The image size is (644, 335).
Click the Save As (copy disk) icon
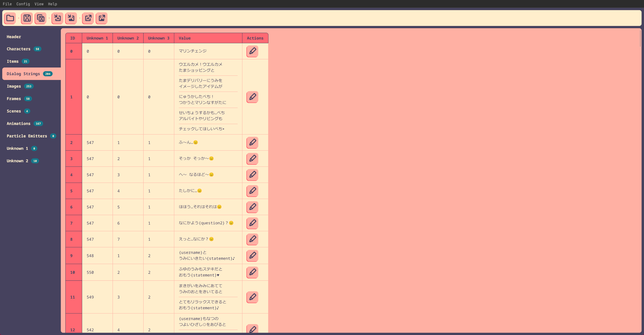pos(41,18)
